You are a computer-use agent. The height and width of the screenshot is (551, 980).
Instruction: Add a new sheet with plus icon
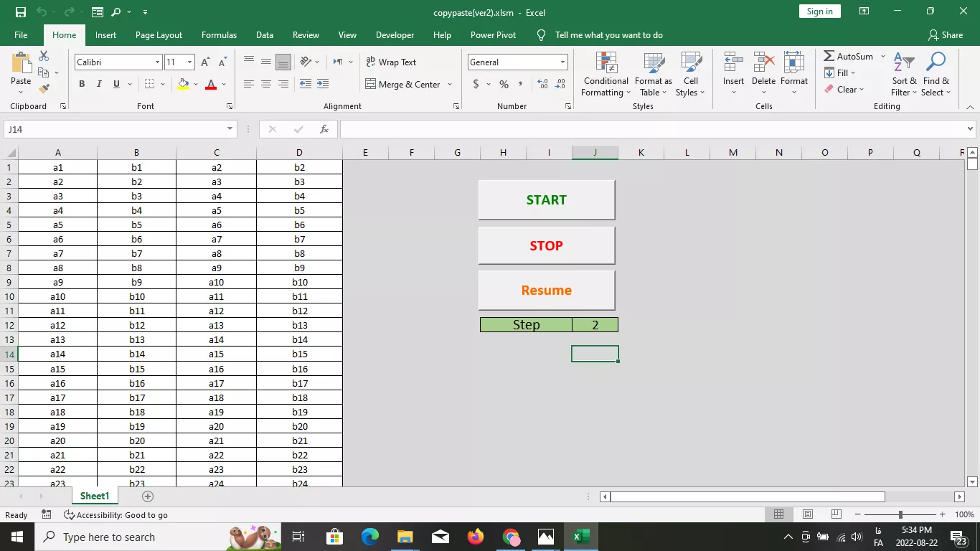point(148,496)
